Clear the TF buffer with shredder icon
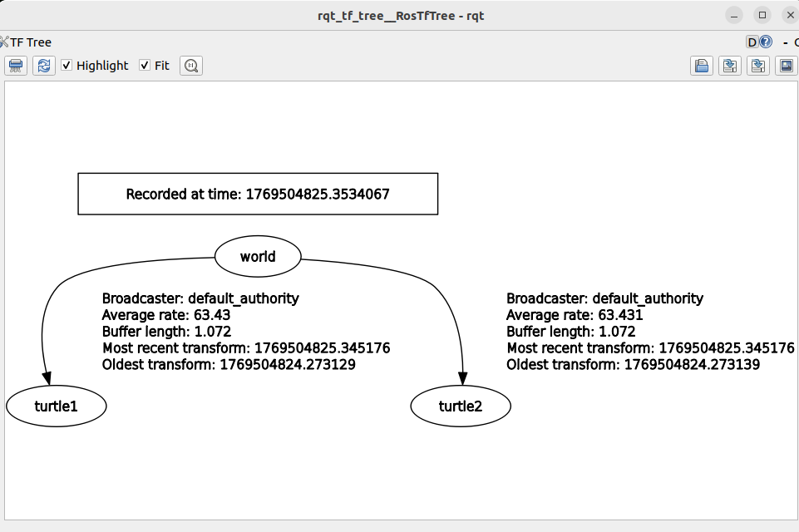799x532 pixels. point(16,66)
